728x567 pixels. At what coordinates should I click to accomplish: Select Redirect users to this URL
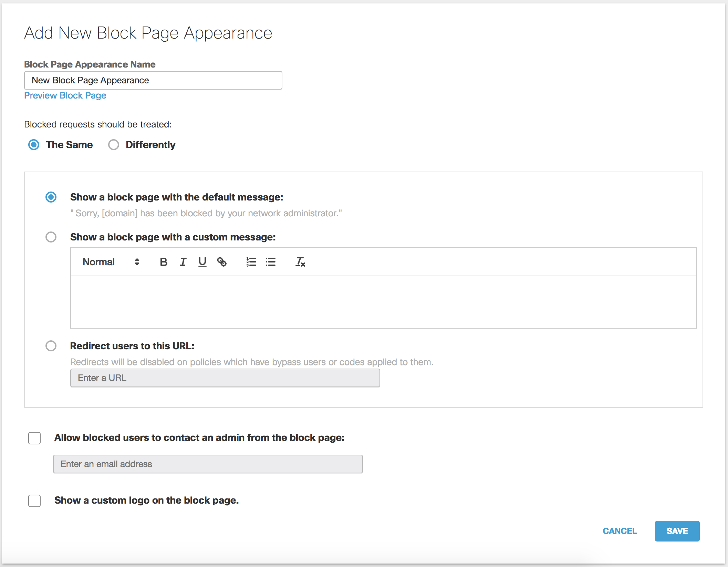pyautogui.click(x=51, y=346)
